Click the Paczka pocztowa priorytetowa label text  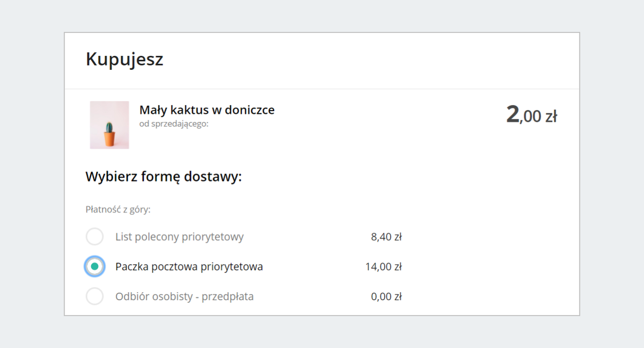point(189,267)
